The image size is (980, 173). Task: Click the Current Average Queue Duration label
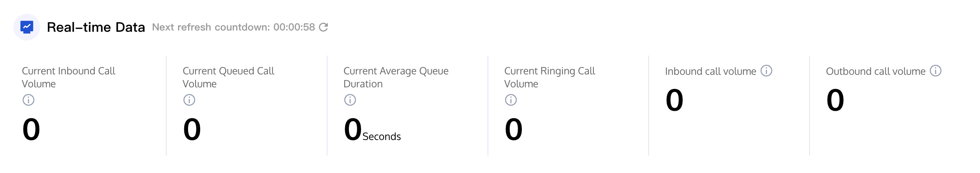click(396, 77)
